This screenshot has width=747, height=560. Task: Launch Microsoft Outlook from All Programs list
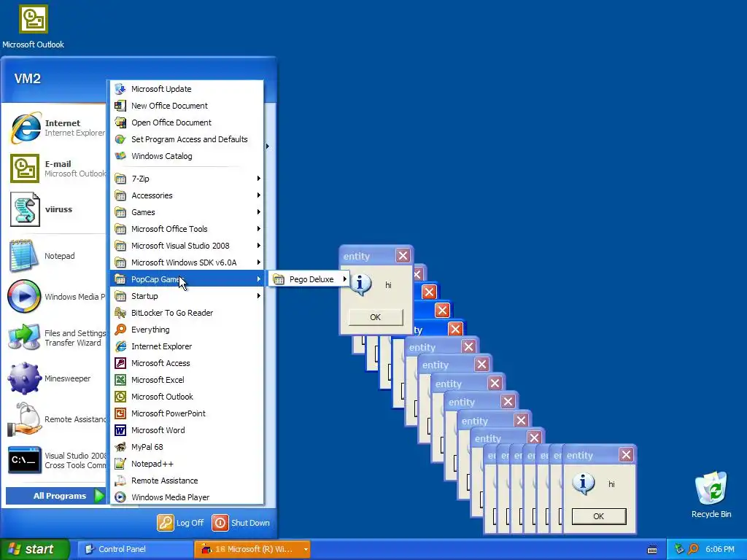tap(187, 397)
